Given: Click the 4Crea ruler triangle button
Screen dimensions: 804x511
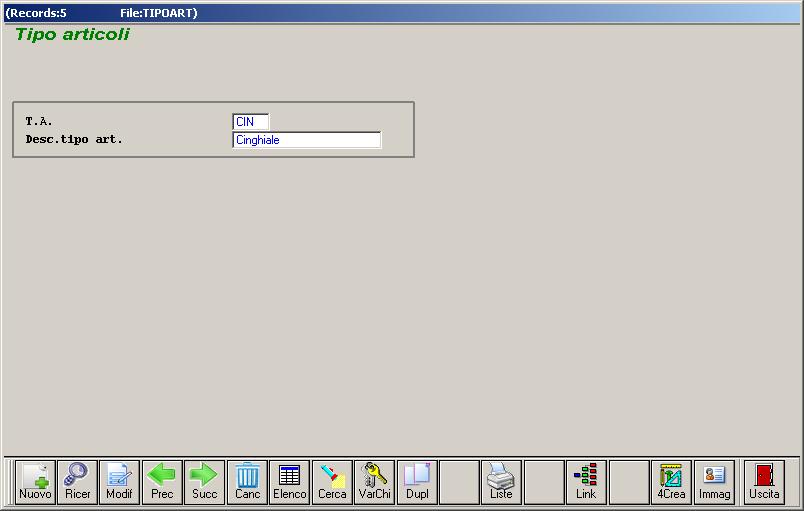Looking at the screenshot, I should [x=671, y=482].
